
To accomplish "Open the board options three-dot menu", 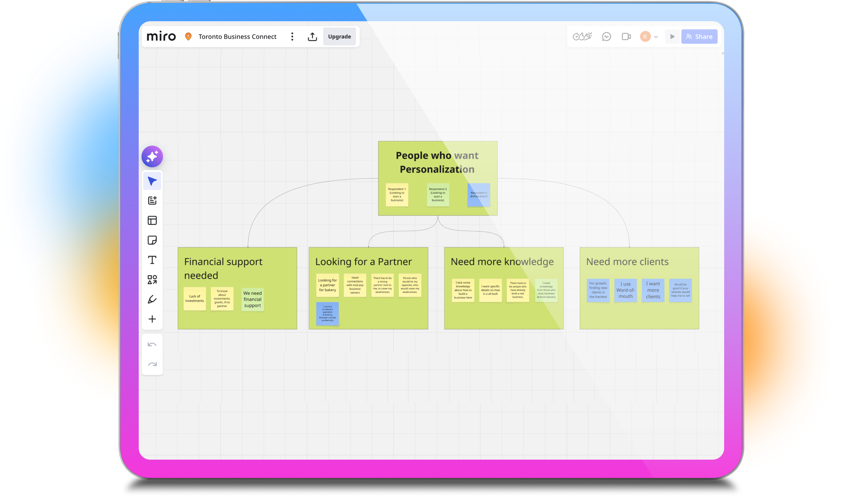I will pos(292,37).
